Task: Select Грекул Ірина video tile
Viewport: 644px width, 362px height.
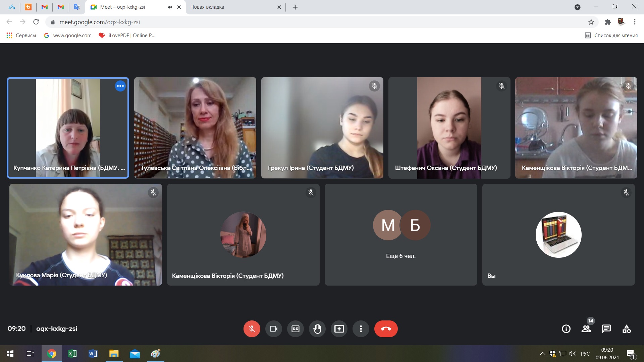Action: [x=322, y=128]
